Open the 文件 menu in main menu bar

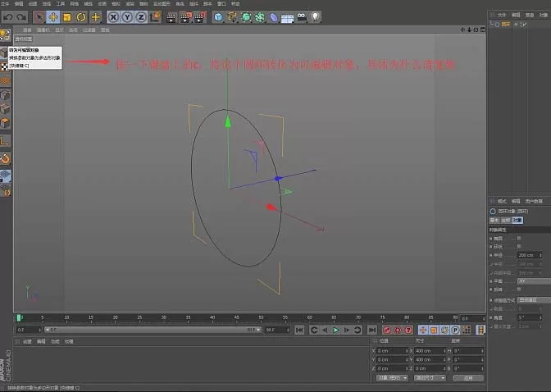click(5, 3)
